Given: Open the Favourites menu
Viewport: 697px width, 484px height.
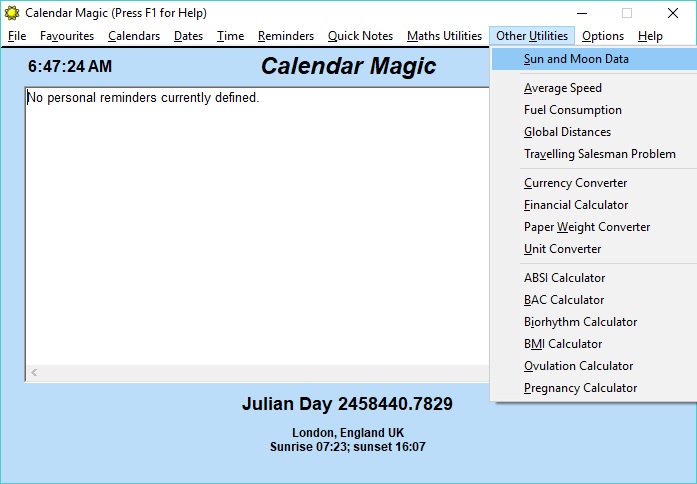Looking at the screenshot, I should tap(67, 36).
